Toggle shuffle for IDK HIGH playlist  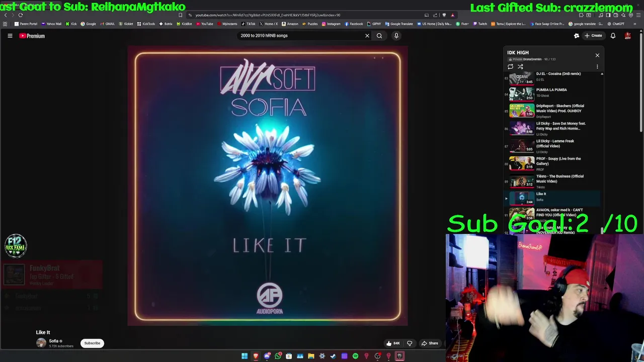(x=520, y=66)
